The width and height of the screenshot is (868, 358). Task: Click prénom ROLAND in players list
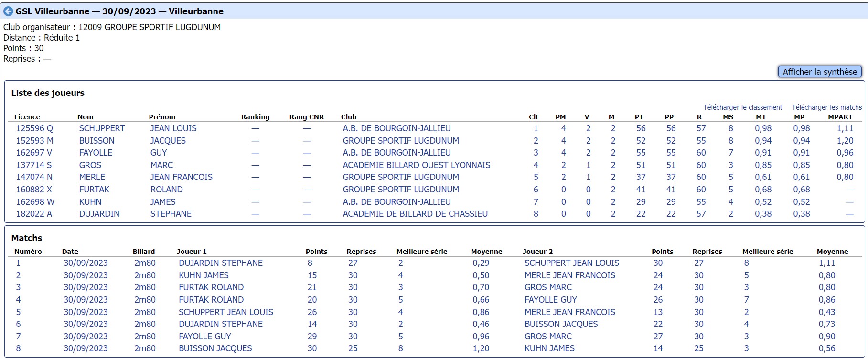[167, 190]
